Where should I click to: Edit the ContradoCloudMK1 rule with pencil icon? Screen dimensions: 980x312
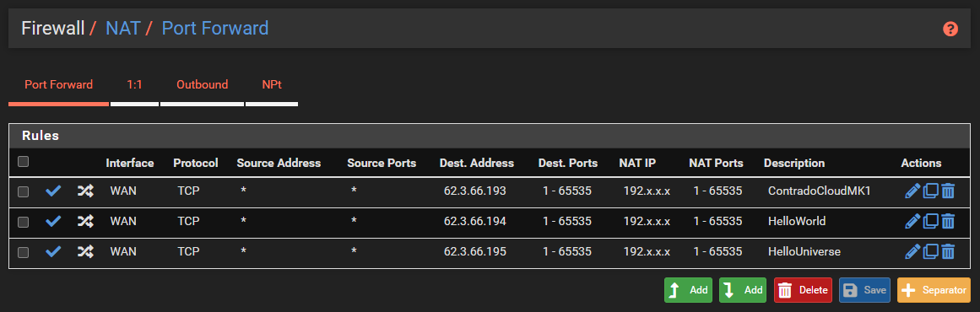coord(912,191)
